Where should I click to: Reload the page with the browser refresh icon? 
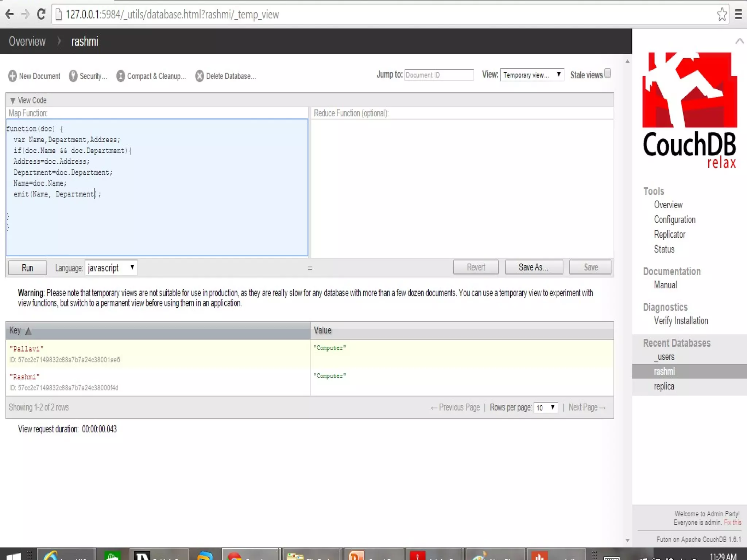pyautogui.click(x=41, y=15)
